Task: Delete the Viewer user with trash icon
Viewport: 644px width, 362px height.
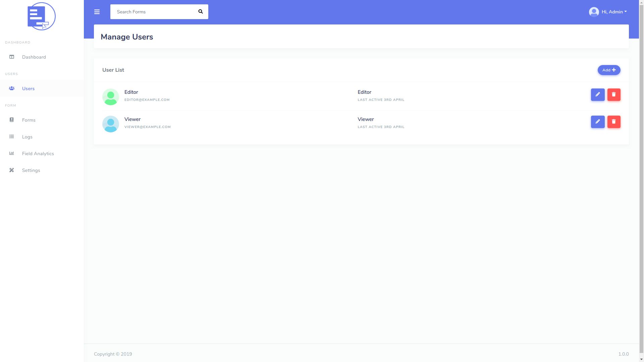Action: [614, 122]
